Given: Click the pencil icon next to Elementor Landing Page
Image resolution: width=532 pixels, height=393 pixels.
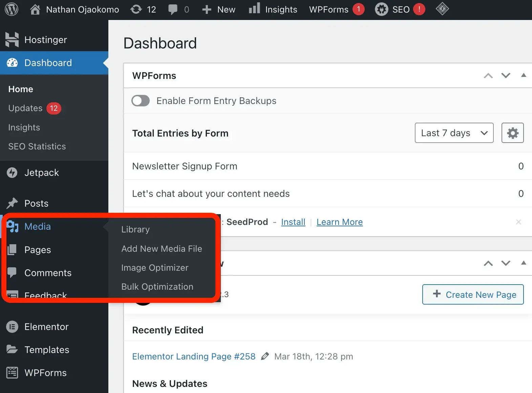Looking at the screenshot, I should pos(265,356).
